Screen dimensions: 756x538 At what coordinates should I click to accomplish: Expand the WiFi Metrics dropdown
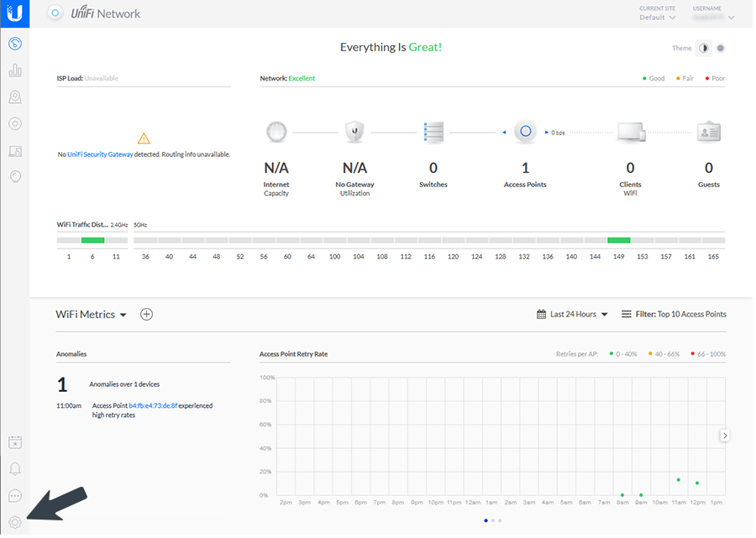coord(92,315)
